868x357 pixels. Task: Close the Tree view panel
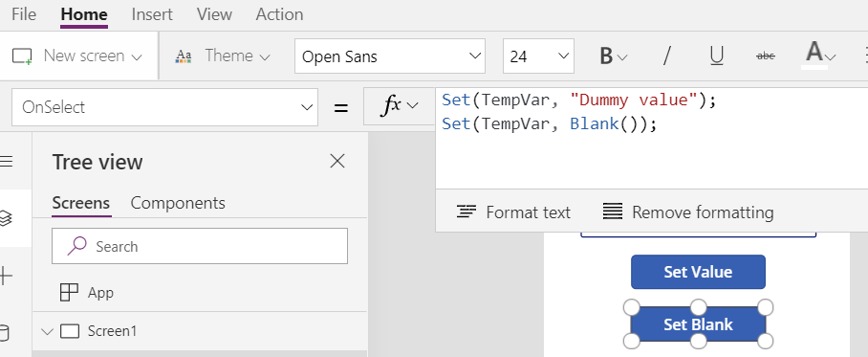coord(337,162)
